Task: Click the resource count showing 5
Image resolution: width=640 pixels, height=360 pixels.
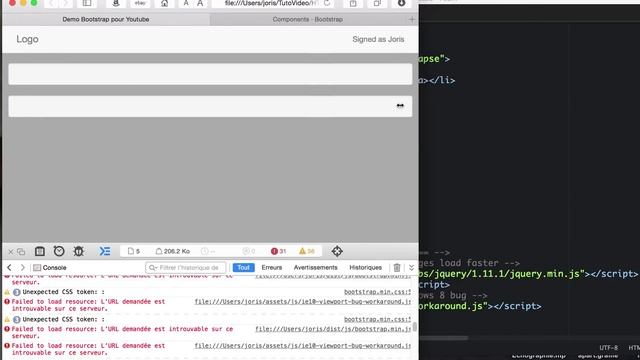Action: click(134, 251)
